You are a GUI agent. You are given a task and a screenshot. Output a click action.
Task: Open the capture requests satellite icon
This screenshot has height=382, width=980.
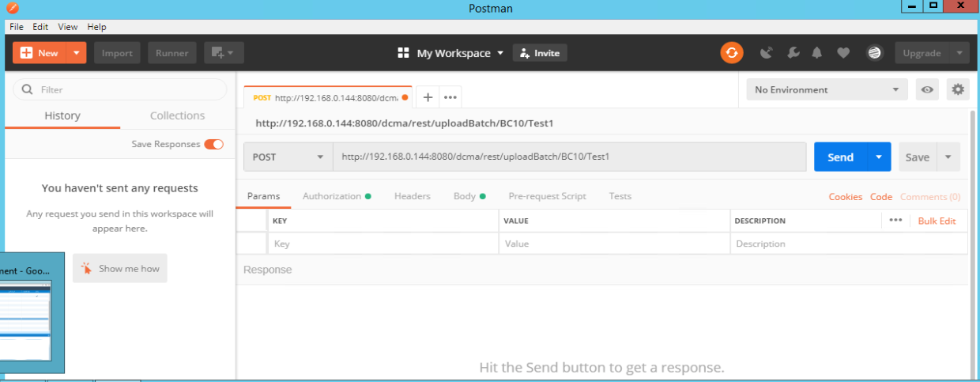click(x=766, y=53)
